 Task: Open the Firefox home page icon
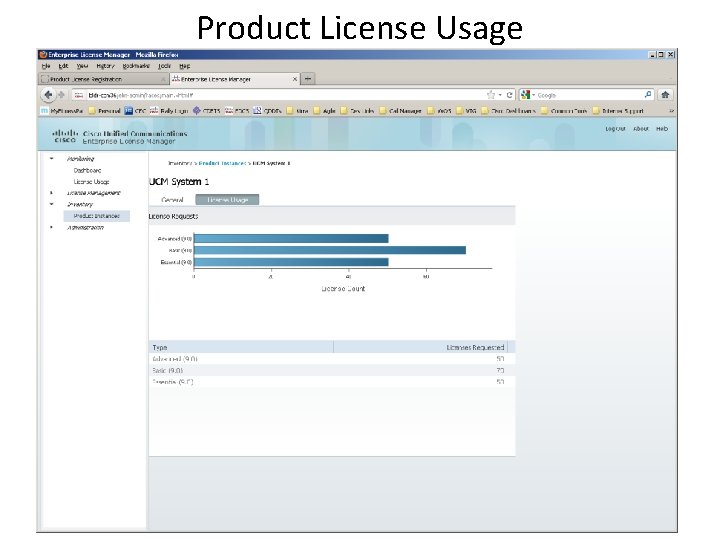tap(664, 95)
